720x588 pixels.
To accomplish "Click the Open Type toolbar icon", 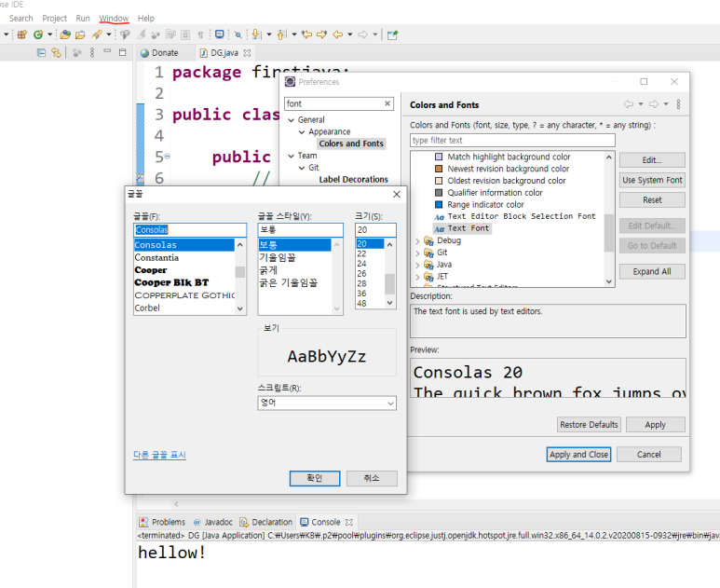I will [65, 34].
